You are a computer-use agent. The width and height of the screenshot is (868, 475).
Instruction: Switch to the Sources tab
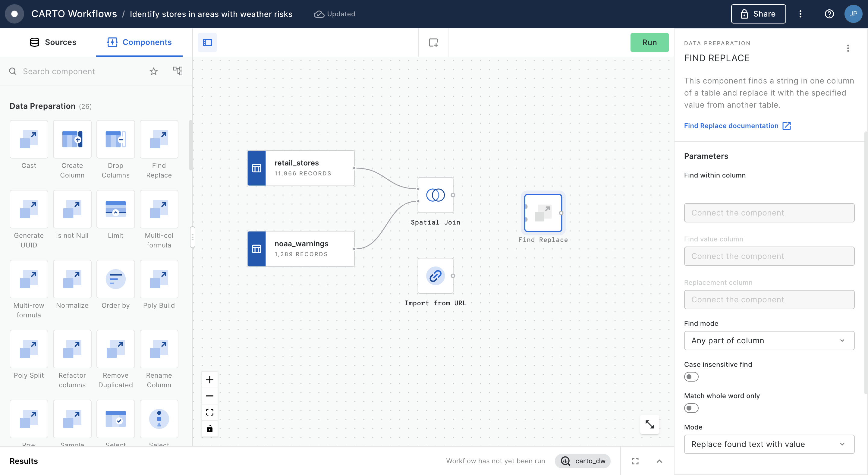pyautogui.click(x=53, y=42)
